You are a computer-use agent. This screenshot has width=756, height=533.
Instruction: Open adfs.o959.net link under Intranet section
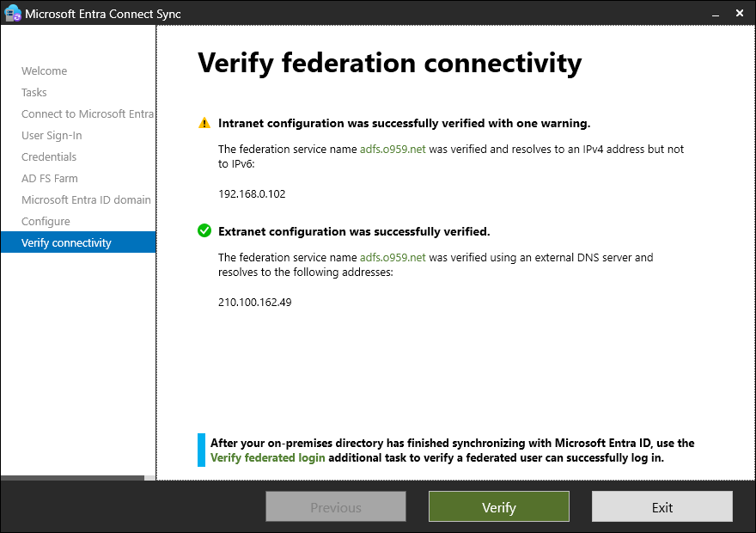pos(393,149)
